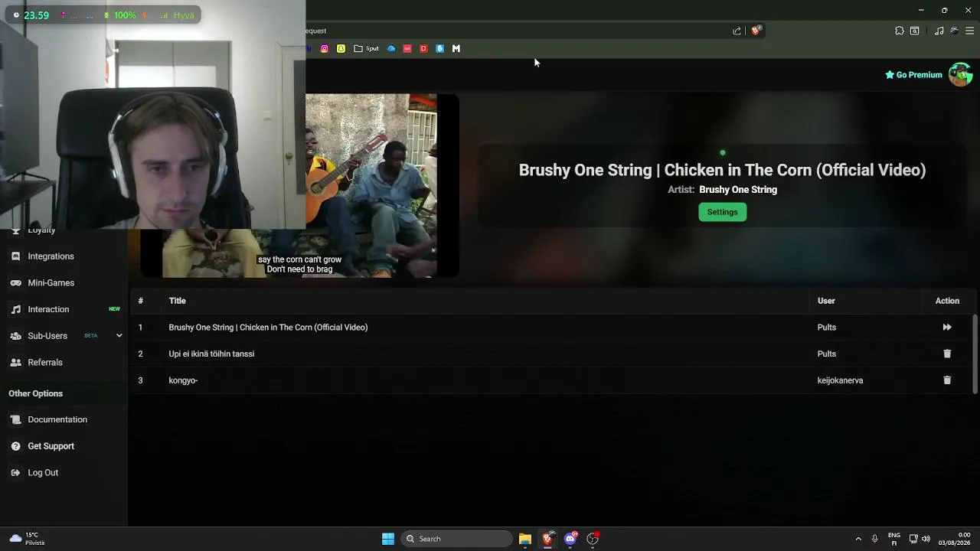Click the Title column header
This screenshot has height=551, width=980.
point(178,301)
